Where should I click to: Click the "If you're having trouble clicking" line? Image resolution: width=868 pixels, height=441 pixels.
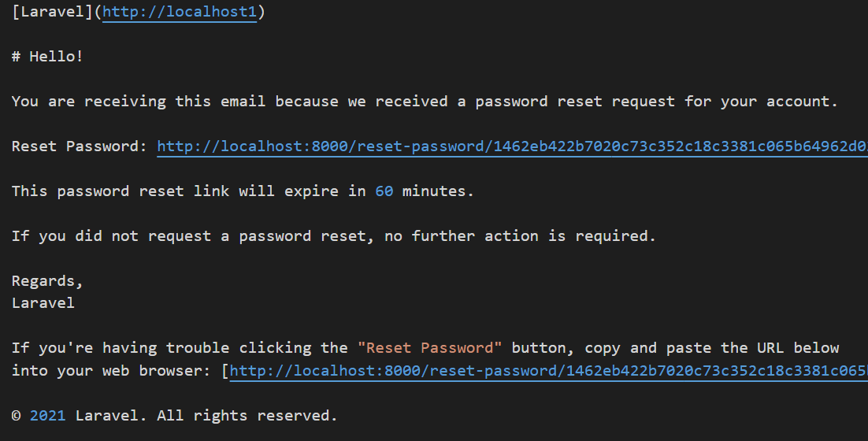click(x=425, y=348)
